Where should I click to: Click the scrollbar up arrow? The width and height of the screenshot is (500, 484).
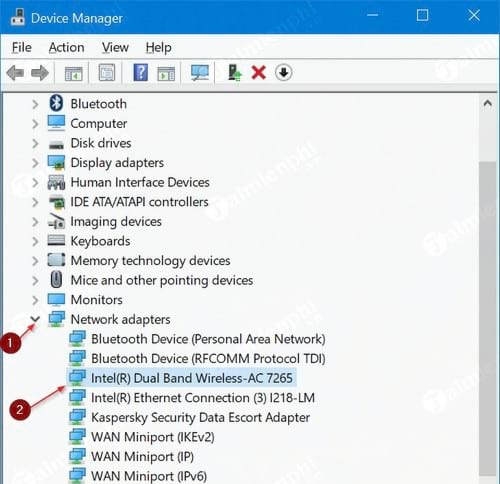pyautogui.click(x=488, y=103)
